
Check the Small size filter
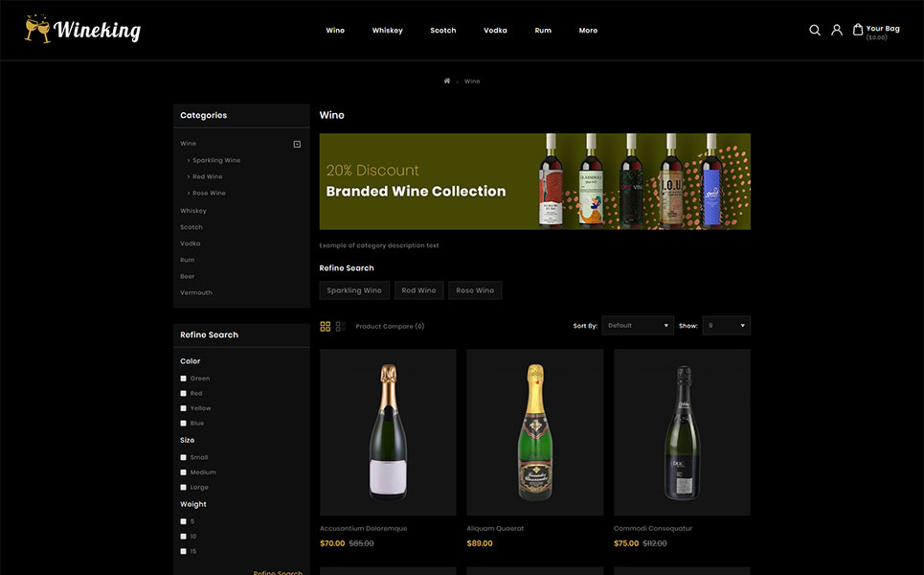(183, 458)
